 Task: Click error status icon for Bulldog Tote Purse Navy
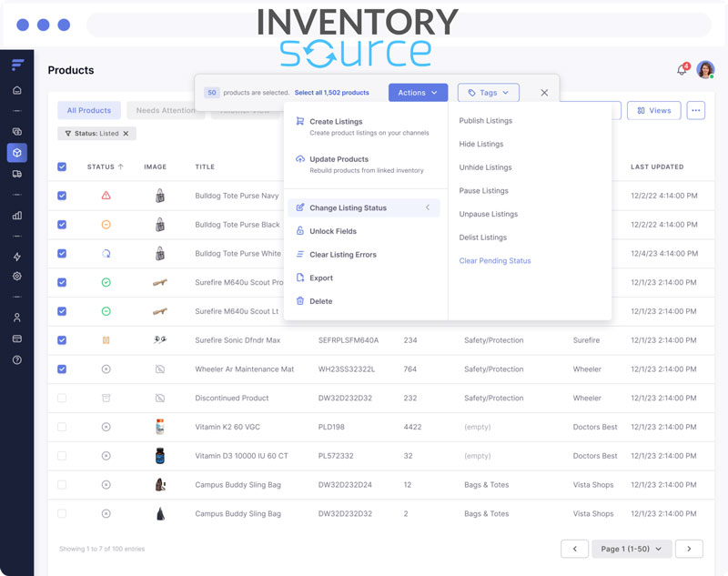click(106, 196)
